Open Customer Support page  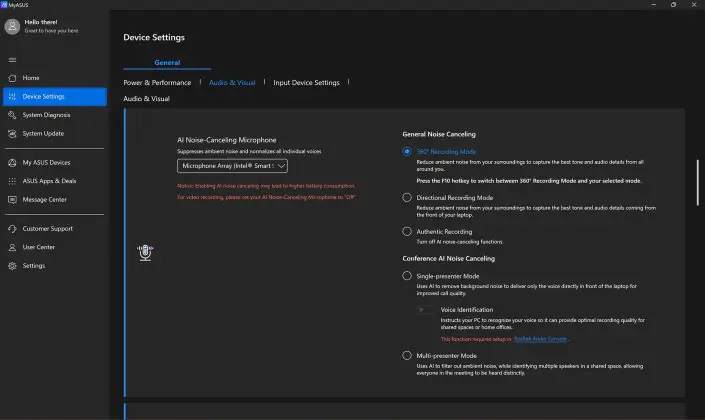pos(55,229)
